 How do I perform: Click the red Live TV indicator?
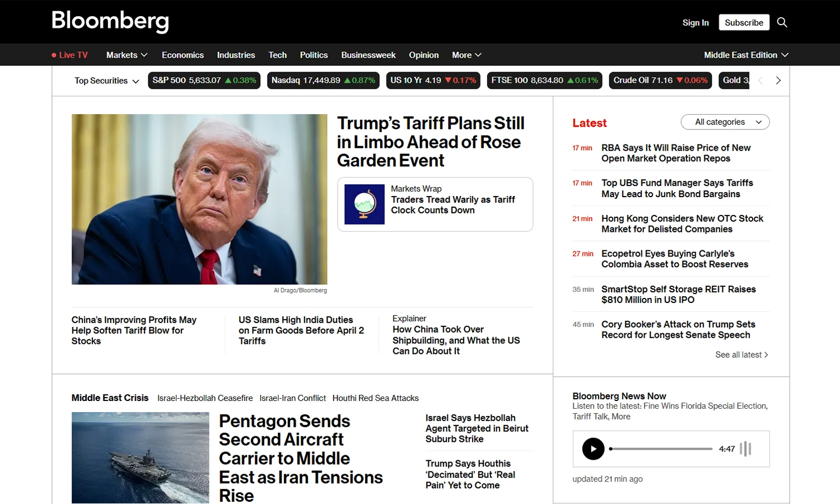click(69, 55)
